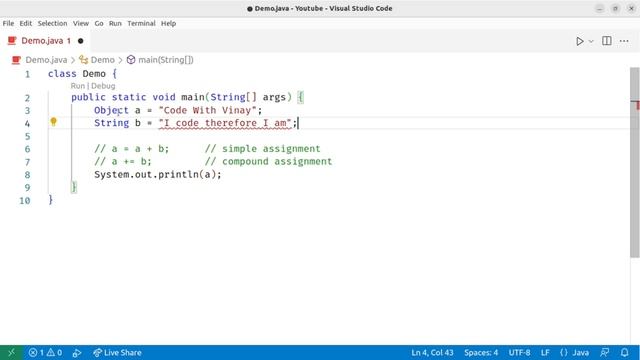
Task: Open the Go menu
Action: (99, 23)
